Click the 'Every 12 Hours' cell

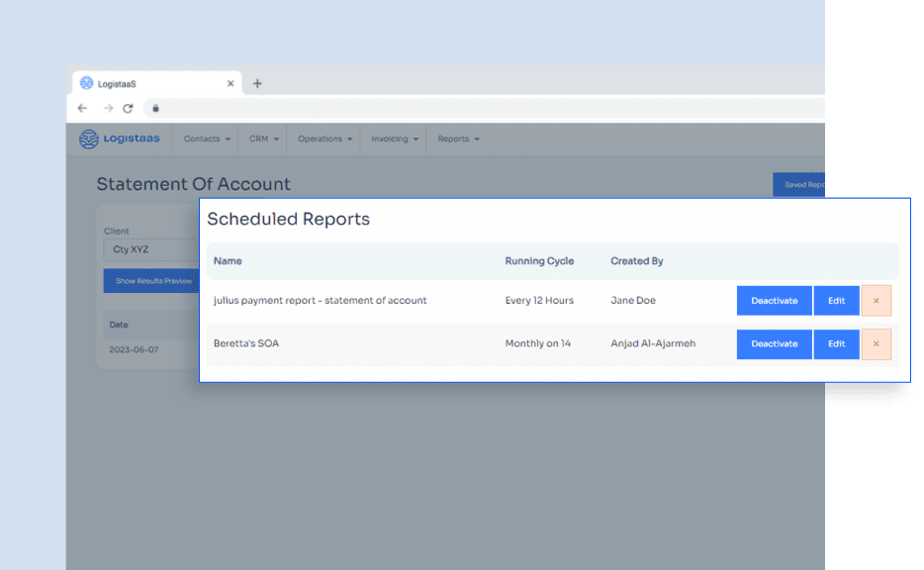click(539, 301)
